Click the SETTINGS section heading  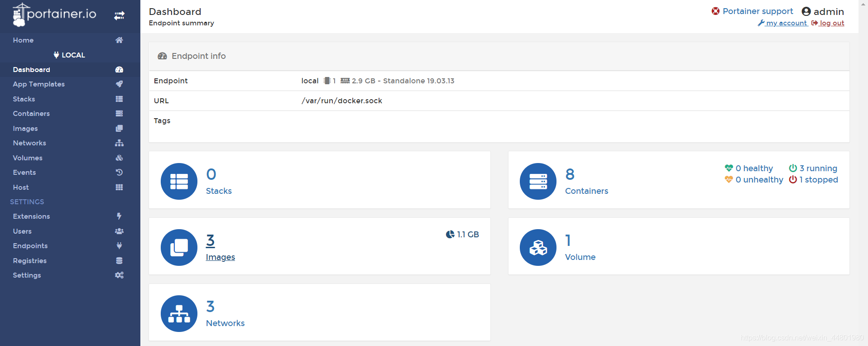[x=27, y=202]
